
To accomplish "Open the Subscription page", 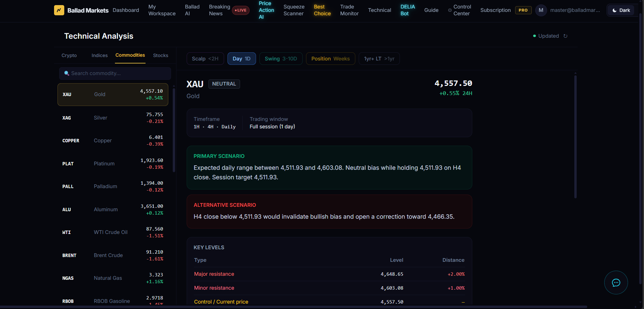I will [x=495, y=10].
